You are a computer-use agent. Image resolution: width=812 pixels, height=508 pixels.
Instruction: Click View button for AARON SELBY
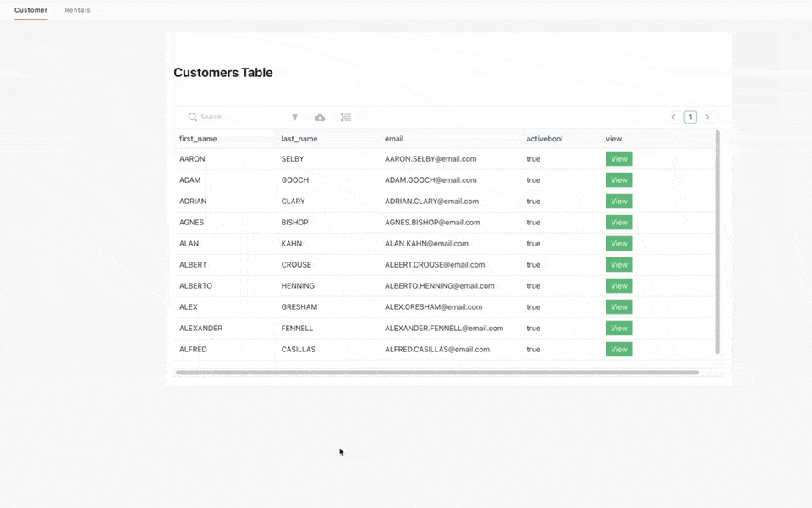coord(618,159)
